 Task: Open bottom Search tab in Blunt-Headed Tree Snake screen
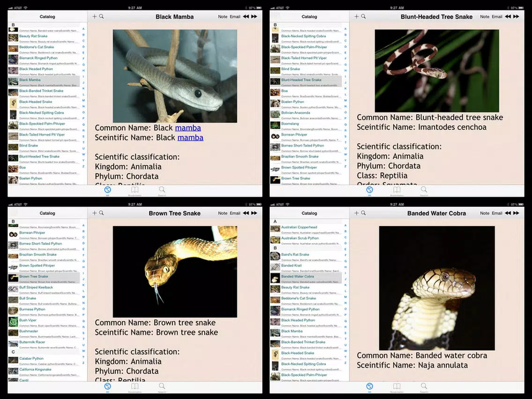point(424,190)
